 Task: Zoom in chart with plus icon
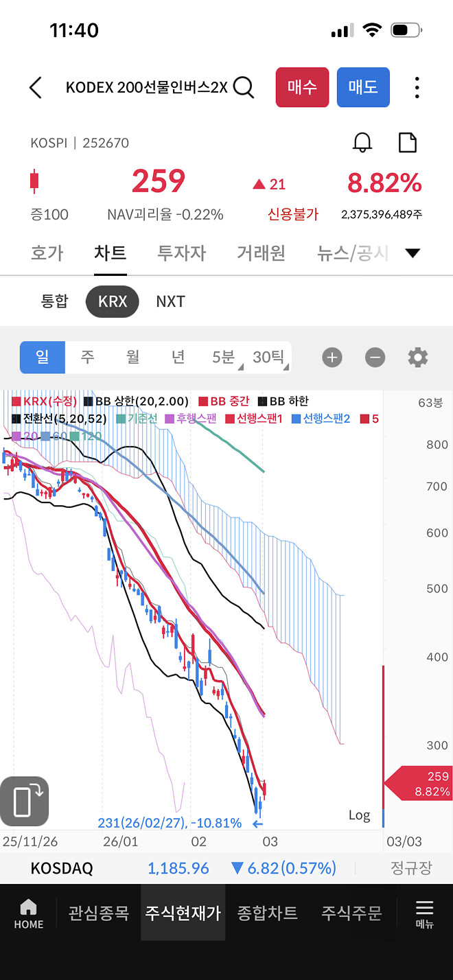332,358
